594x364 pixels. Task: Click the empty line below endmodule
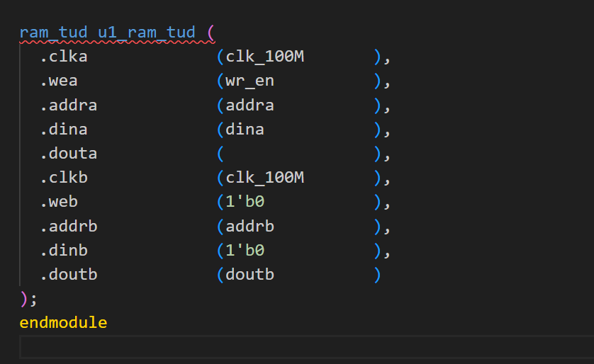point(306,346)
